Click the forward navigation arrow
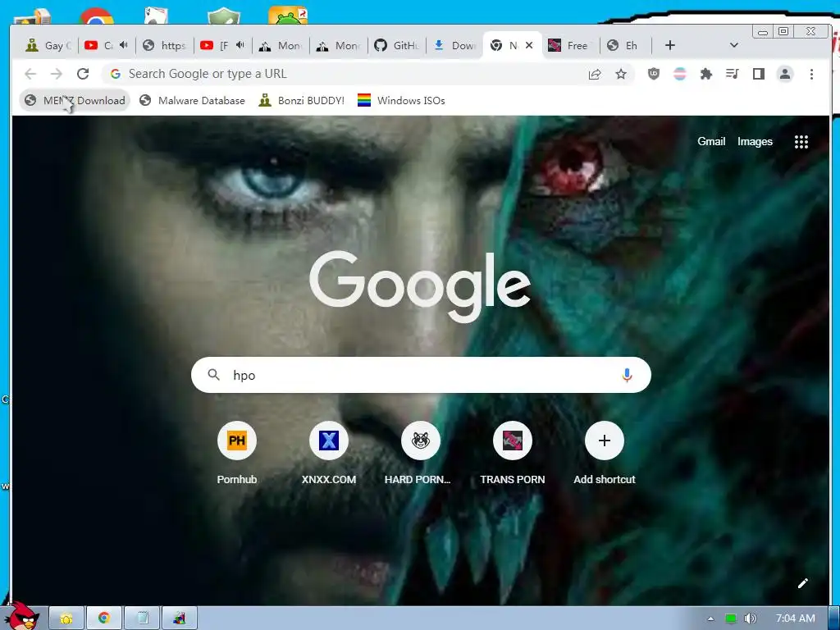The height and width of the screenshot is (630, 840). [57, 74]
